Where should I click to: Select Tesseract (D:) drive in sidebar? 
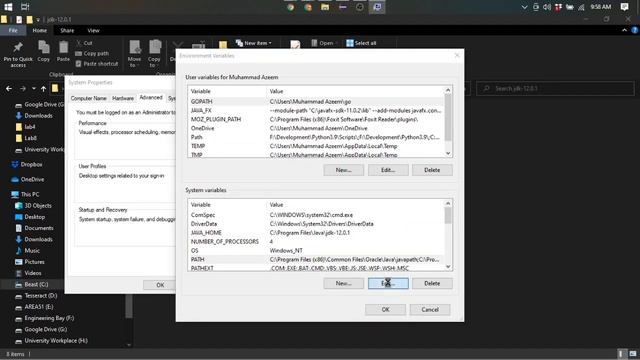(x=36, y=296)
